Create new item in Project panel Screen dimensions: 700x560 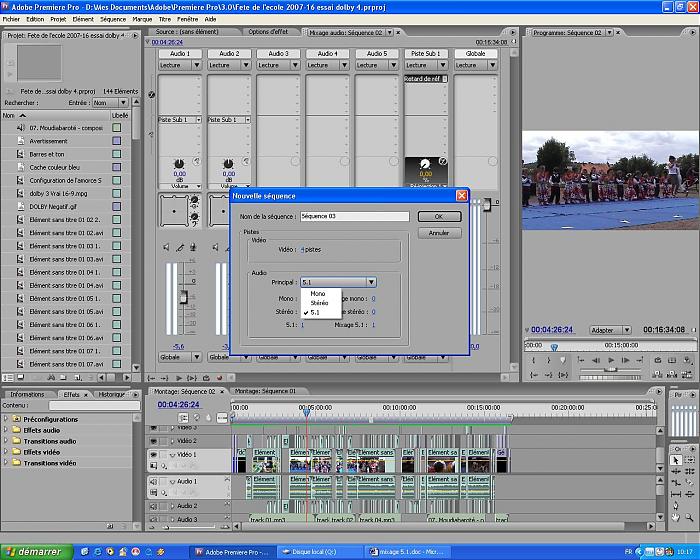[x=78, y=377]
